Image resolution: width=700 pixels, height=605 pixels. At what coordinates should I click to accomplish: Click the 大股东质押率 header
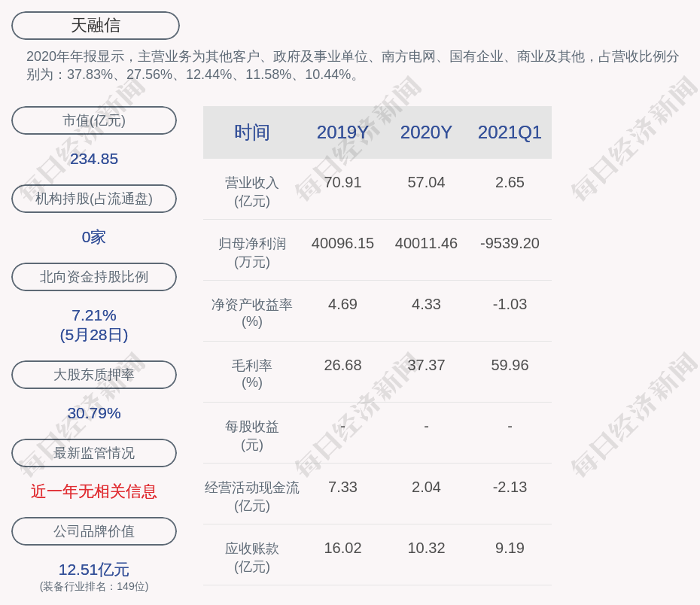[x=93, y=374]
